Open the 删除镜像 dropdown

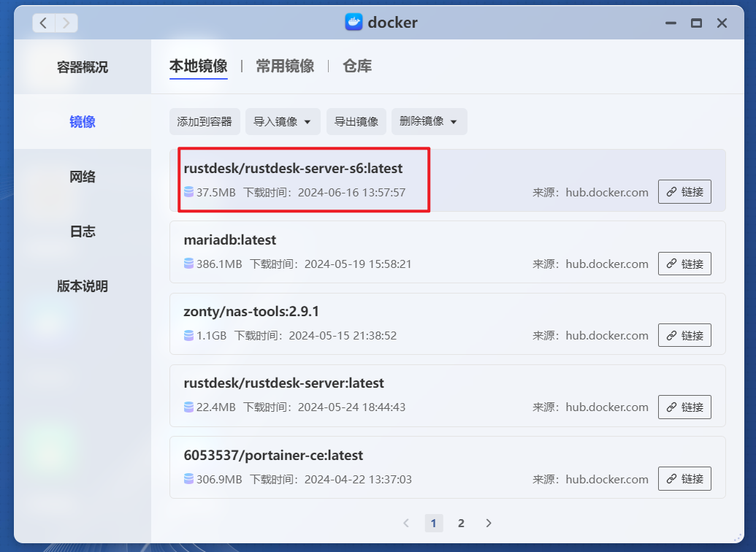(x=429, y=121)
